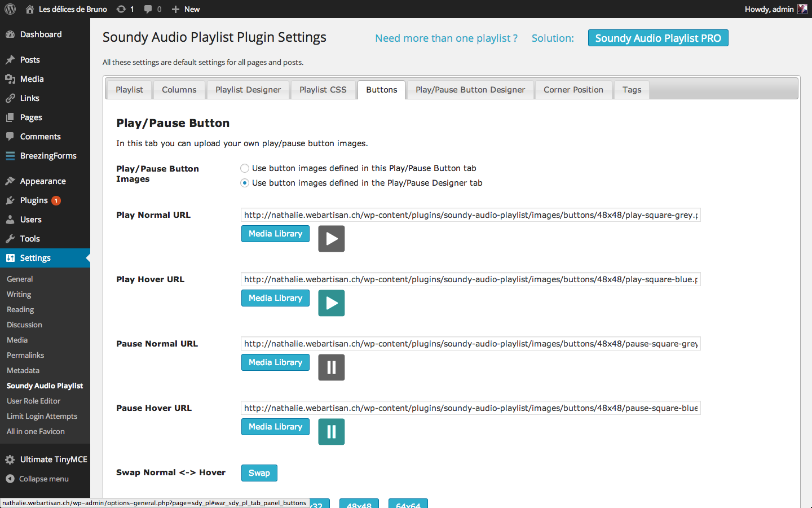This screenshot has width=812, height=508.
Task: Click the grey play button preview image
Action: (x=332, y=239)
